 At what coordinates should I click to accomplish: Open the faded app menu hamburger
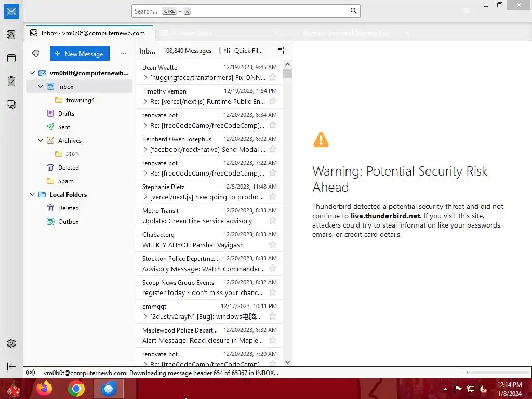click(x=467, y=11)
